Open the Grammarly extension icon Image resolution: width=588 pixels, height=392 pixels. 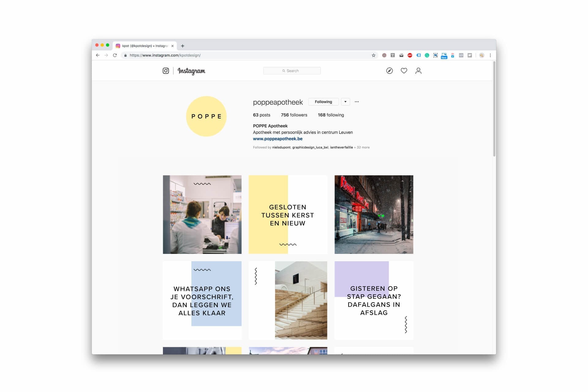(427, 55)
